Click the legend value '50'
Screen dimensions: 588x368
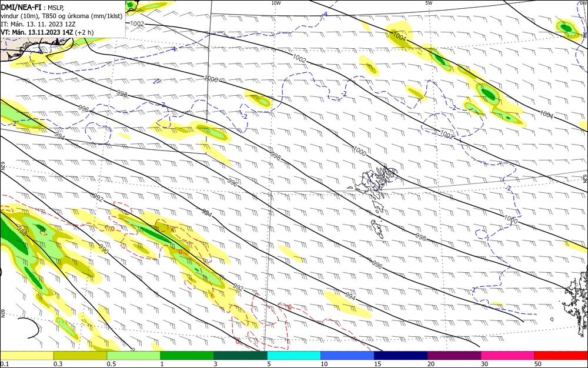pos(538,364)
